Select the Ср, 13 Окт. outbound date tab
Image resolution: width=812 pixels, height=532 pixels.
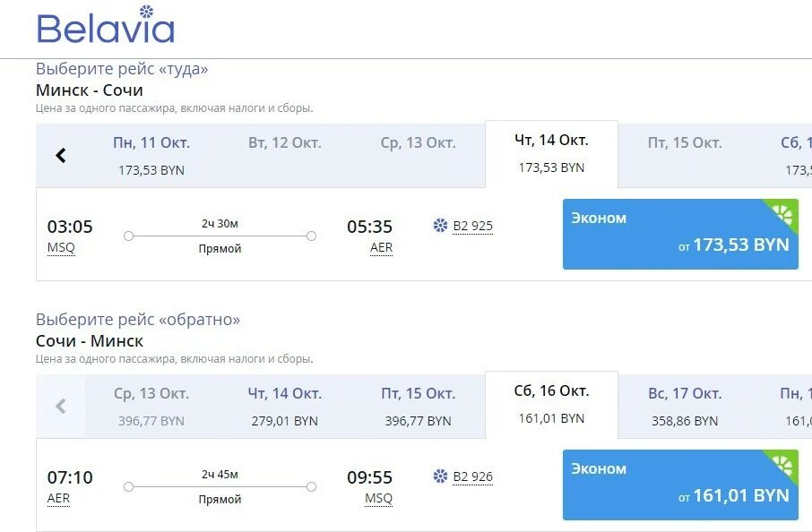[419, 155]
